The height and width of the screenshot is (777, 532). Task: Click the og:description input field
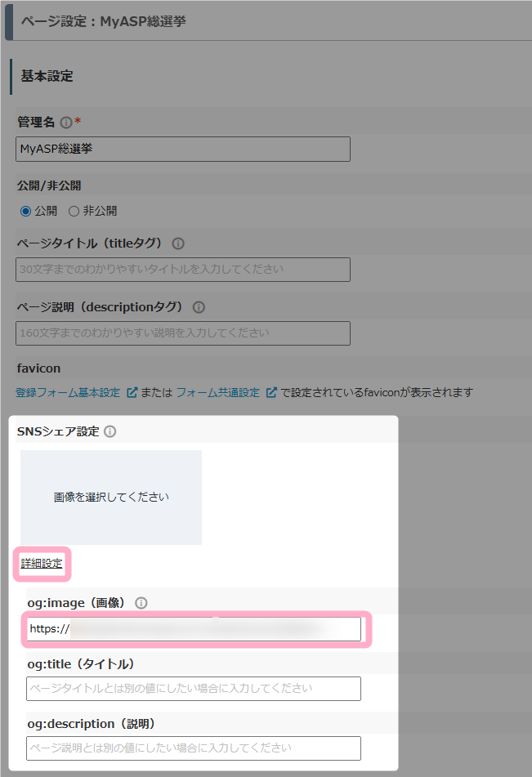click(x=193, y=748)
